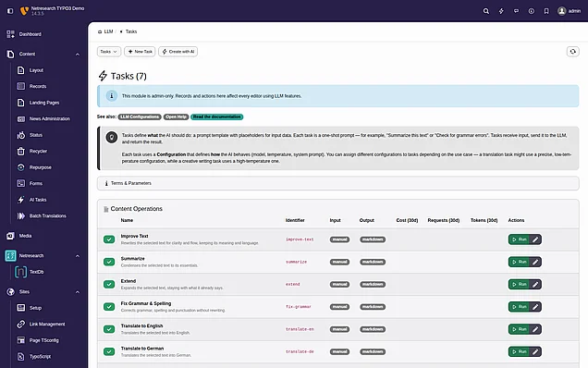Toggle the sidebar collapse icon
Screen dimensions: 588x368
click(10, 11)
